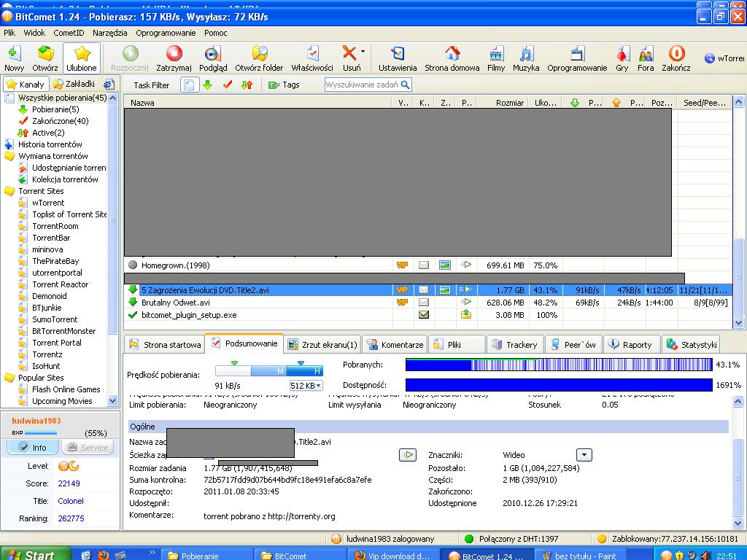Toggle the completed-tasks red check filter
The width and height of the screenshot is (747, 560).
[228, 85]
